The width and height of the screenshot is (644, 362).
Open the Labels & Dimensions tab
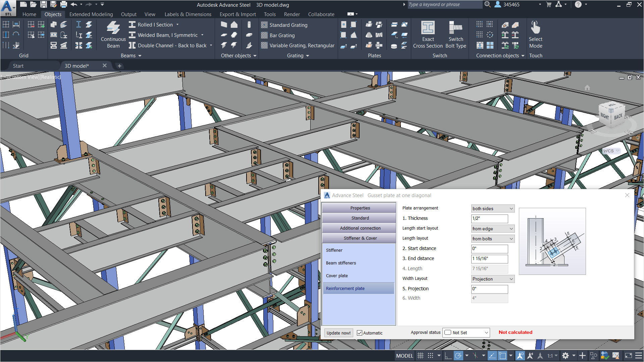188,14
